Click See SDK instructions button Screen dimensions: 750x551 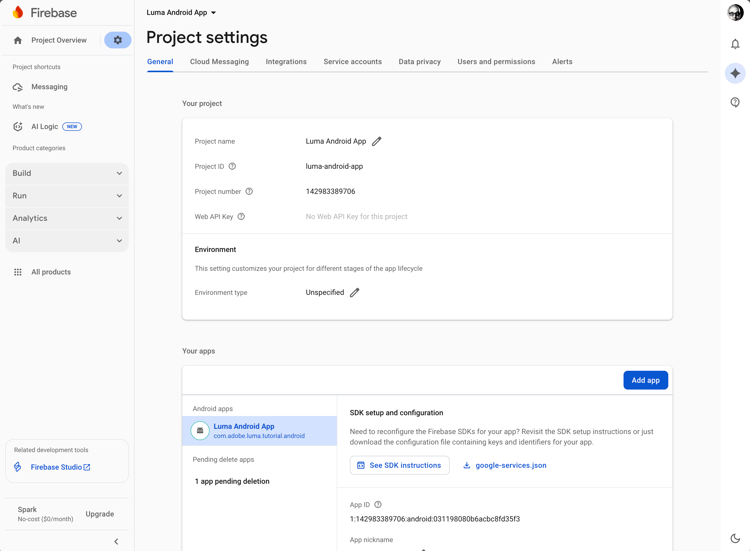[399, 465]
